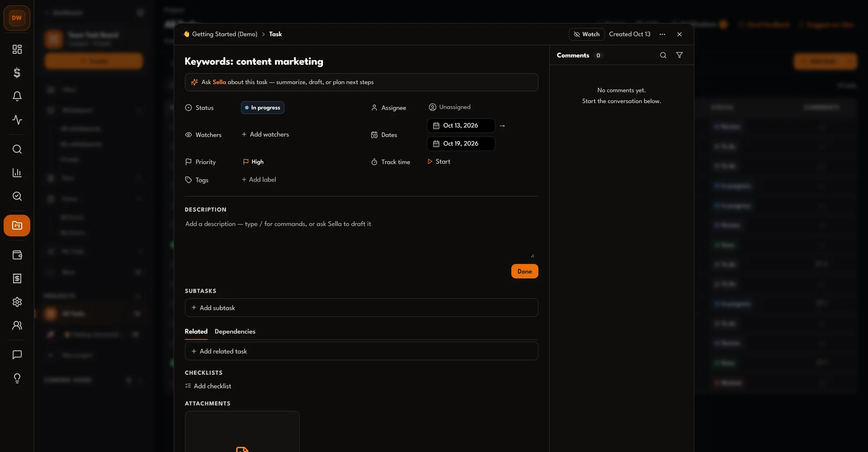868x452 pixels.
Task: Change the In progress status
Action: [x=263, y=108]
